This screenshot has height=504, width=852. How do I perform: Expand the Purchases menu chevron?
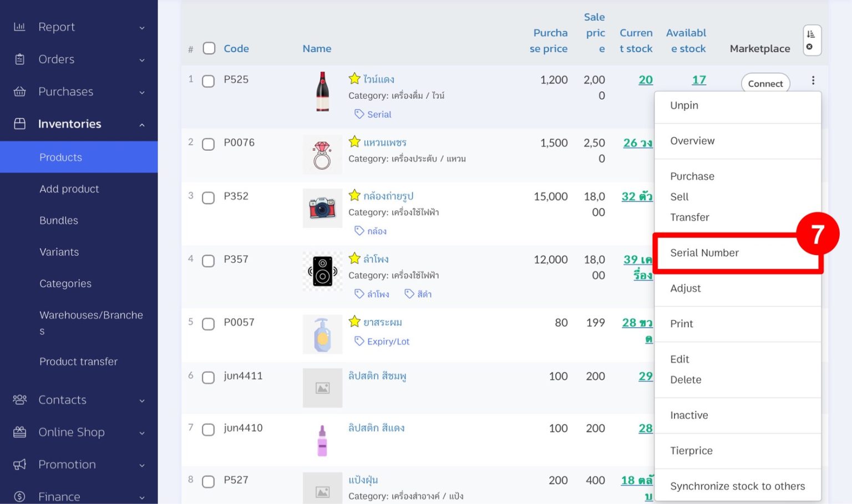pyautogui.click(x=142, y=92)
